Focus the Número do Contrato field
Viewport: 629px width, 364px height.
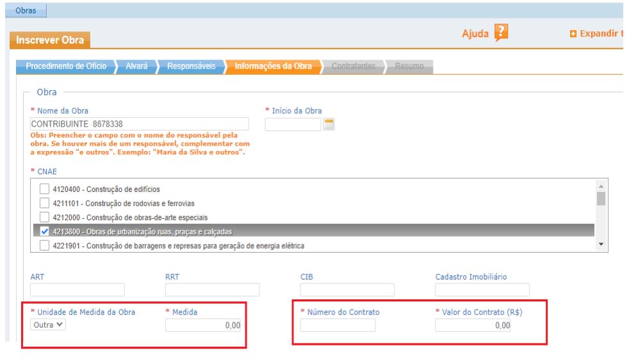point(338,326)
